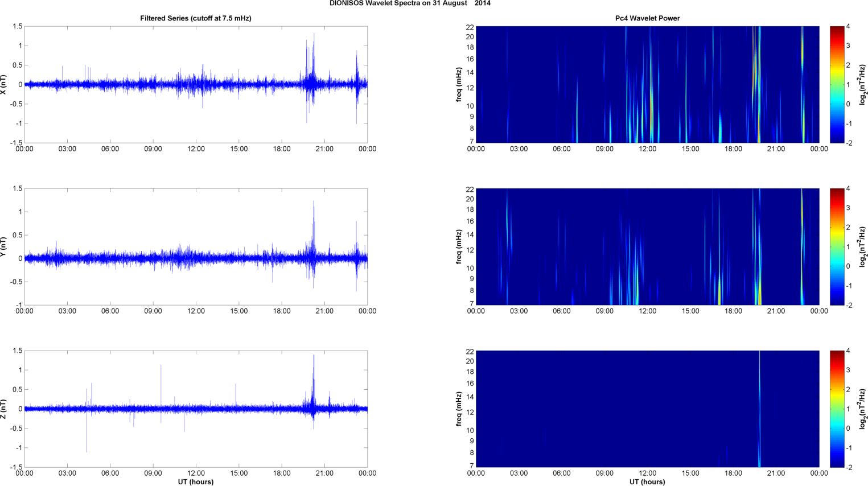This screenshot has height=486, width=868.
Task: Click the Y component wavelet spectrogram
Action: (647, 246)
